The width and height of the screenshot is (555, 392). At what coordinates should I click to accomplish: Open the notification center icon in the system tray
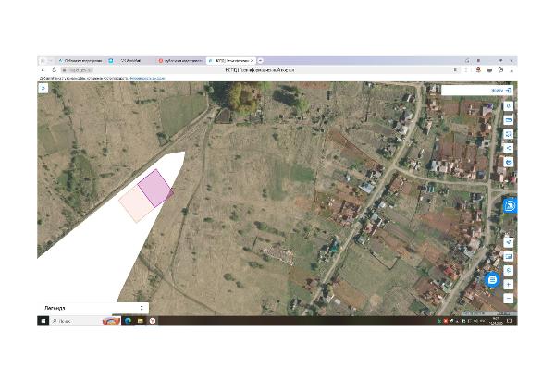coord(510,321)
